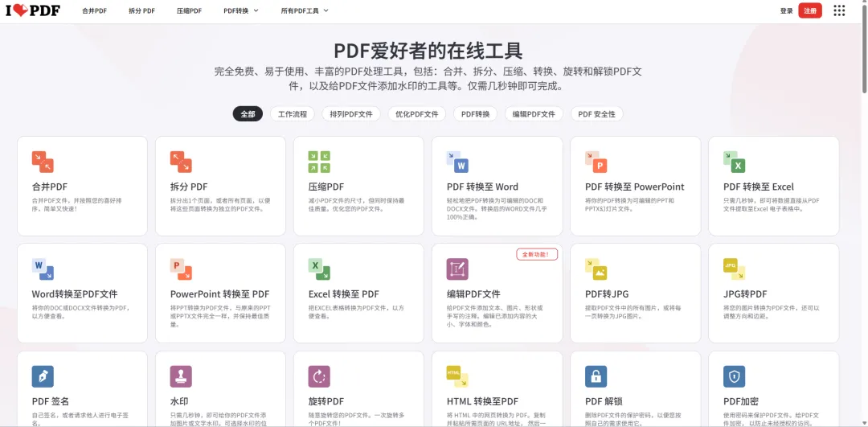Open the HTML 转换至PDF card title

[x=482, y=401]
